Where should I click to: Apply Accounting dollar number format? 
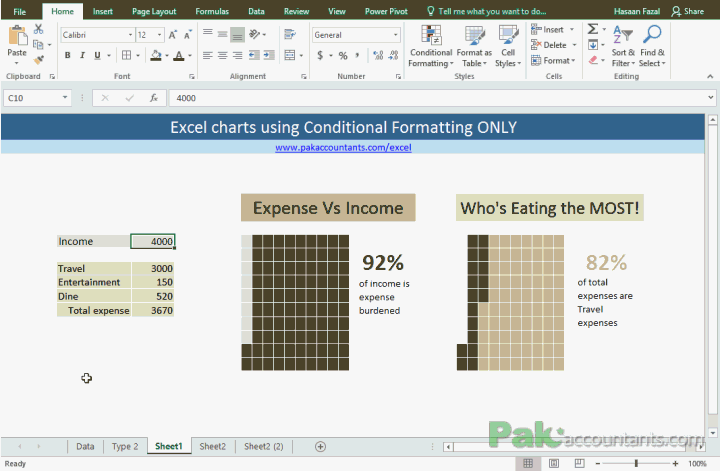tap(320, 56)
